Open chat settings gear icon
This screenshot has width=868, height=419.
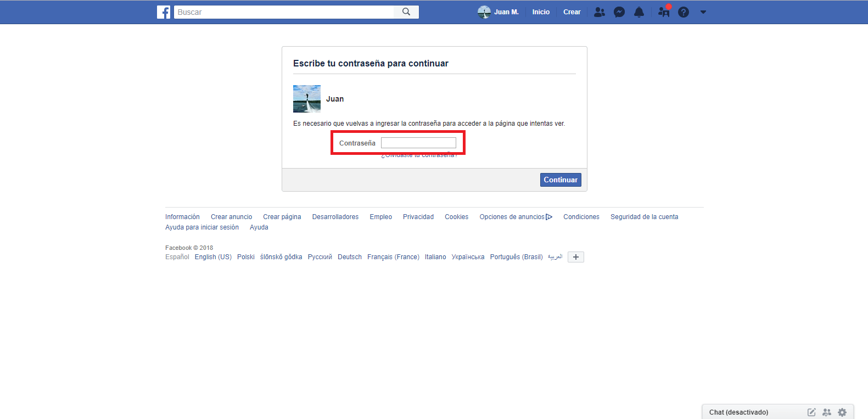click(x=842, y=412)
